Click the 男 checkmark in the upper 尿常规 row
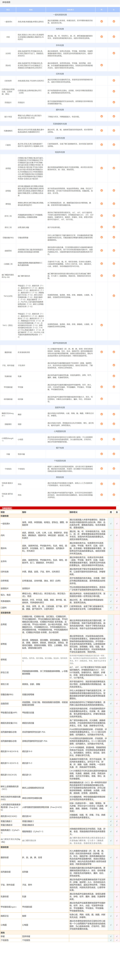Image resolution: width=120 pixels, height=980 pixels. [x=101, y=191]
